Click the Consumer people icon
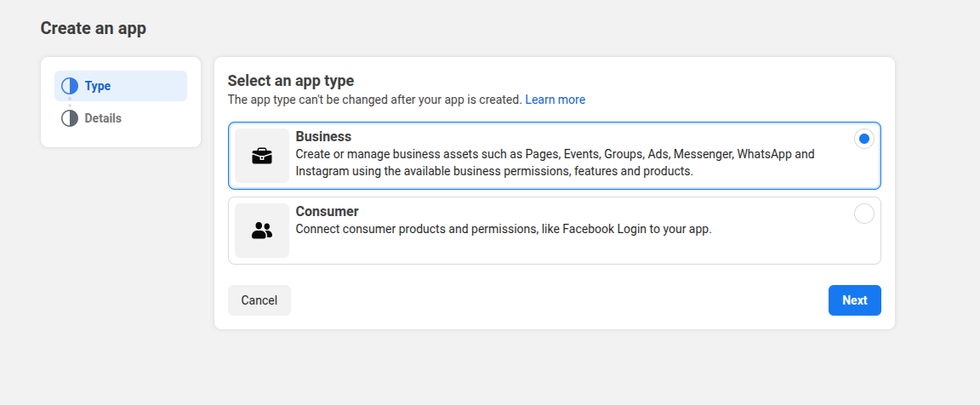 point(262,231)
